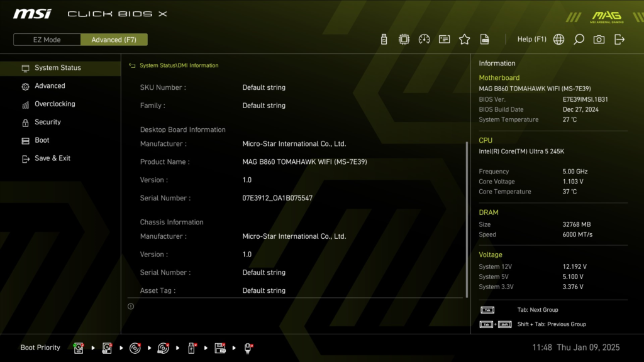Open the BIOS log file icon
Screen dimensions: 644x362
click(484, 38)
